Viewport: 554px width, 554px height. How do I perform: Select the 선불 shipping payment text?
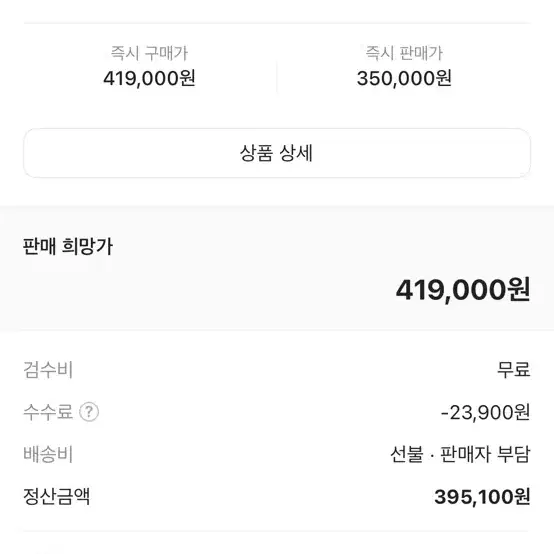(x=407, y=454)
